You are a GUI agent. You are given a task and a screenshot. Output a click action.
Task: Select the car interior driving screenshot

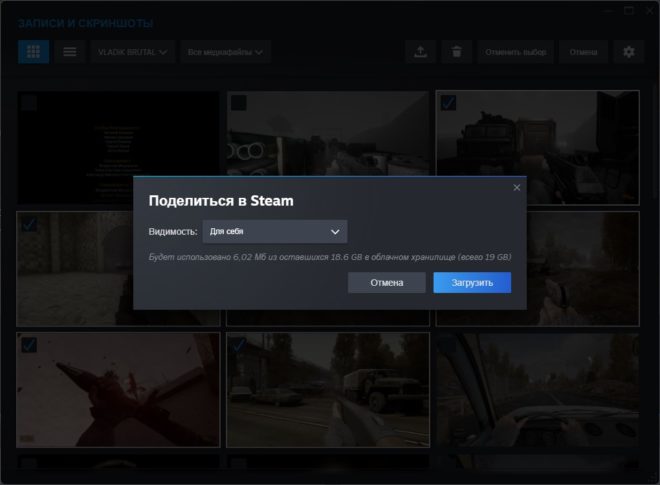click(538, 390)
